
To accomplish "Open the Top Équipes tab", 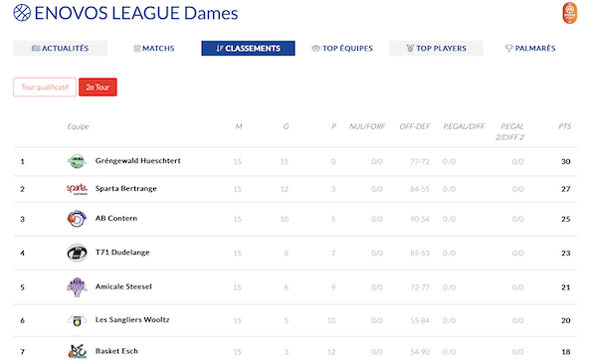I will tap(342, 49).
